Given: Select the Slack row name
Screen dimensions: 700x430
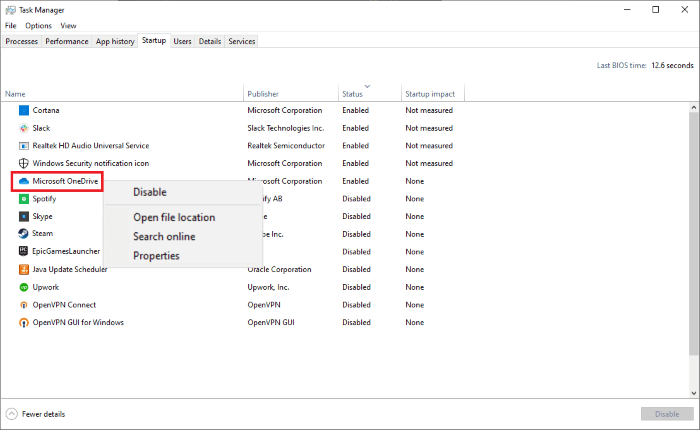Looking at the screenshot, I should pos(42,128).
